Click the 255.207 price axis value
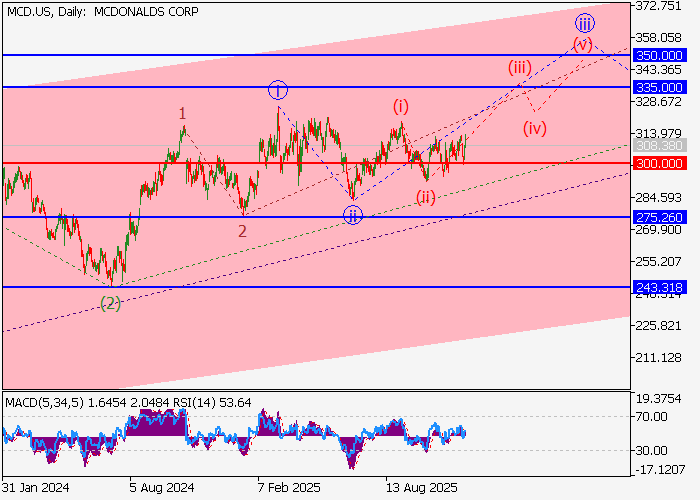700x500 pixels. tap(658, 261)
